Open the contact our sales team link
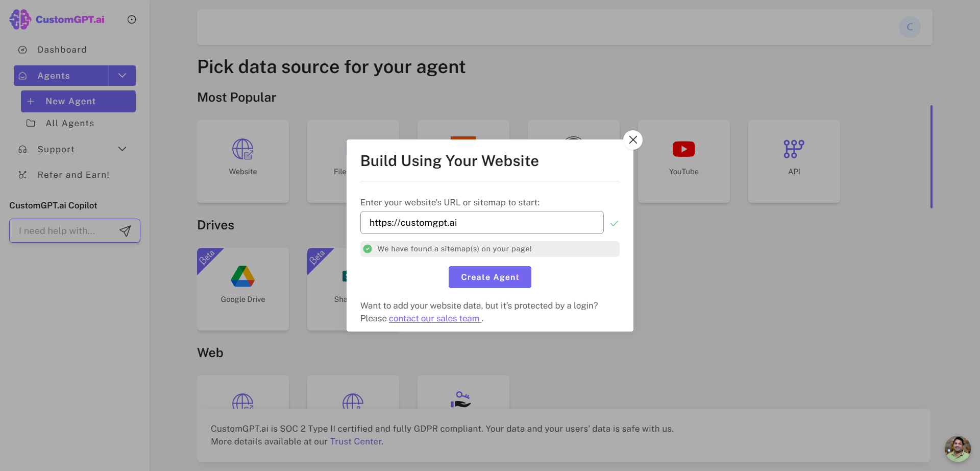The width and height of the screenshot is (980, 471). coord(435,318)
